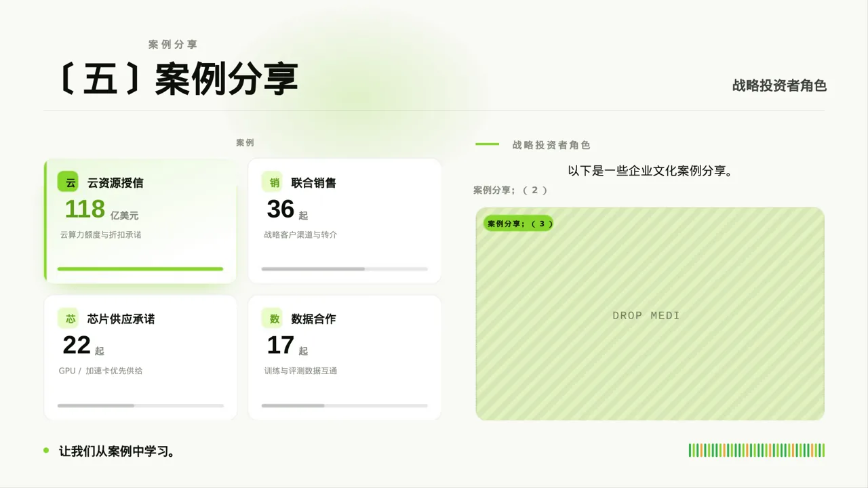Screen dimensions: 868x488
Task: Click the progress bar under 芯片供应承诺
Action: coord(140,405)
